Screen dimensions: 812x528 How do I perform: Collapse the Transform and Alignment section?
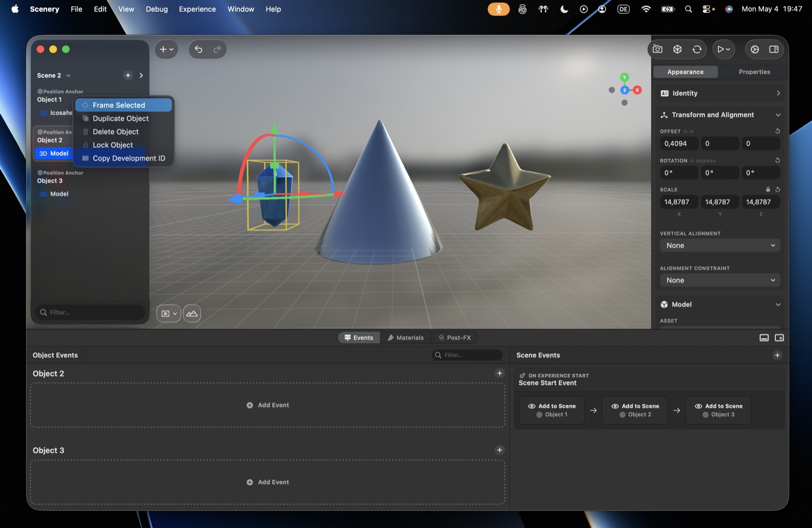pyautogui.click(x=720, y=115)
